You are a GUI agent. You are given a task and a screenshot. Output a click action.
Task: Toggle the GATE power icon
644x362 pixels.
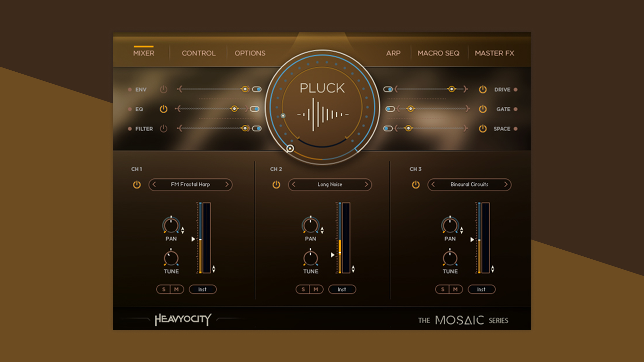(483, 109)
